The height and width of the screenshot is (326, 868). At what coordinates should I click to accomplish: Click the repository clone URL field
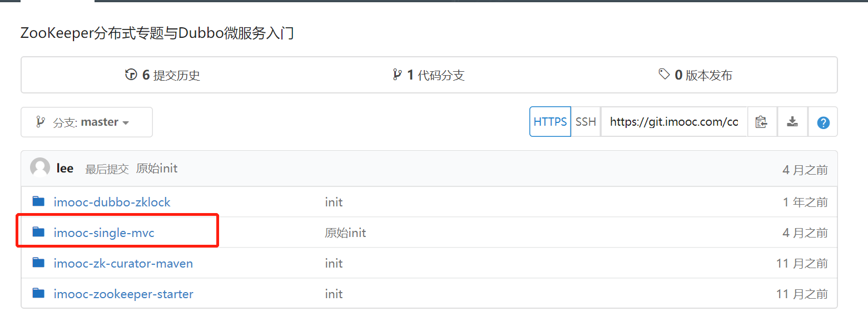click(674, 122)
